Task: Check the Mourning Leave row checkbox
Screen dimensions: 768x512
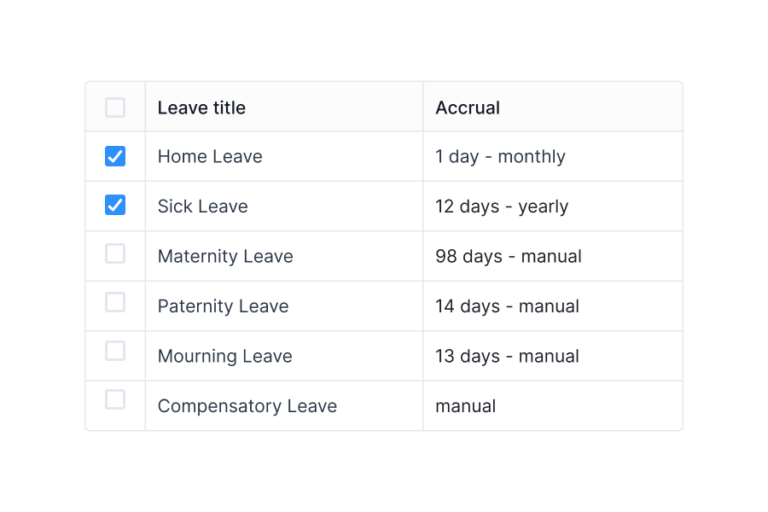Action: (115, 351)
